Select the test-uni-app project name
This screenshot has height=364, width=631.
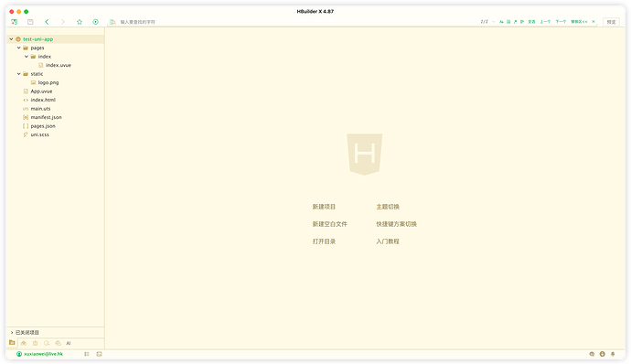click(x=37, y=39)
